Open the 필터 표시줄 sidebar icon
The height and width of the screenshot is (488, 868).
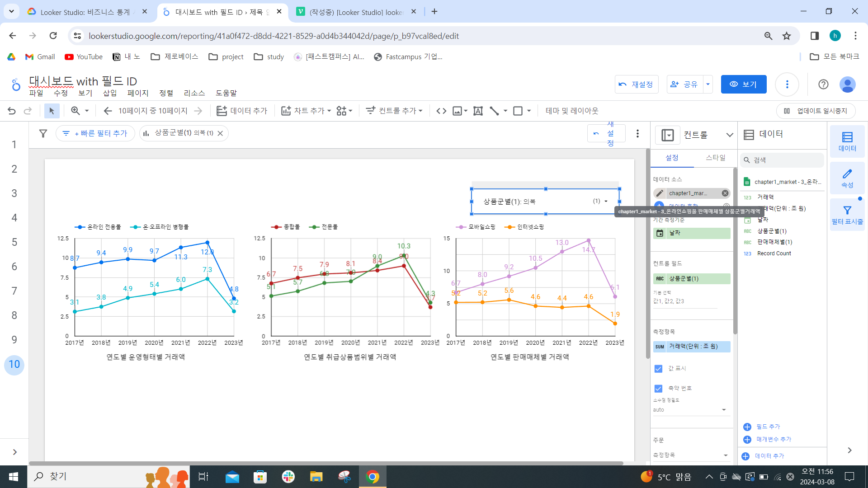[847, 215]
